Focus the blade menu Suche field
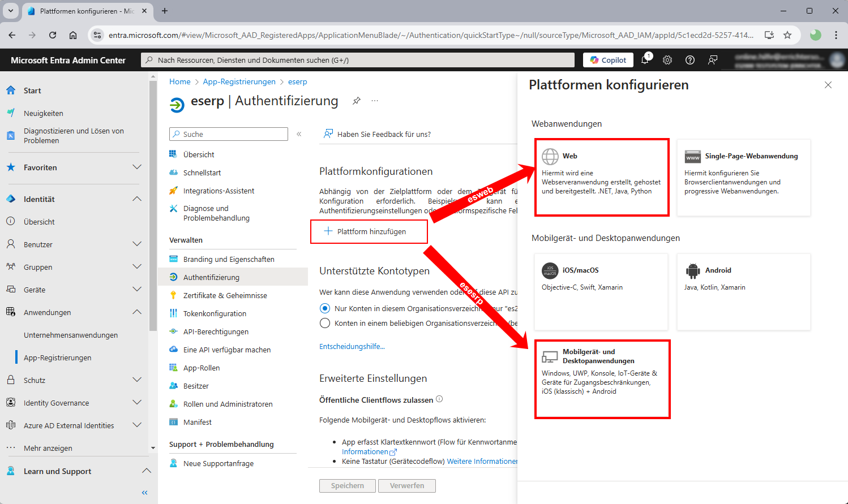 229,134
